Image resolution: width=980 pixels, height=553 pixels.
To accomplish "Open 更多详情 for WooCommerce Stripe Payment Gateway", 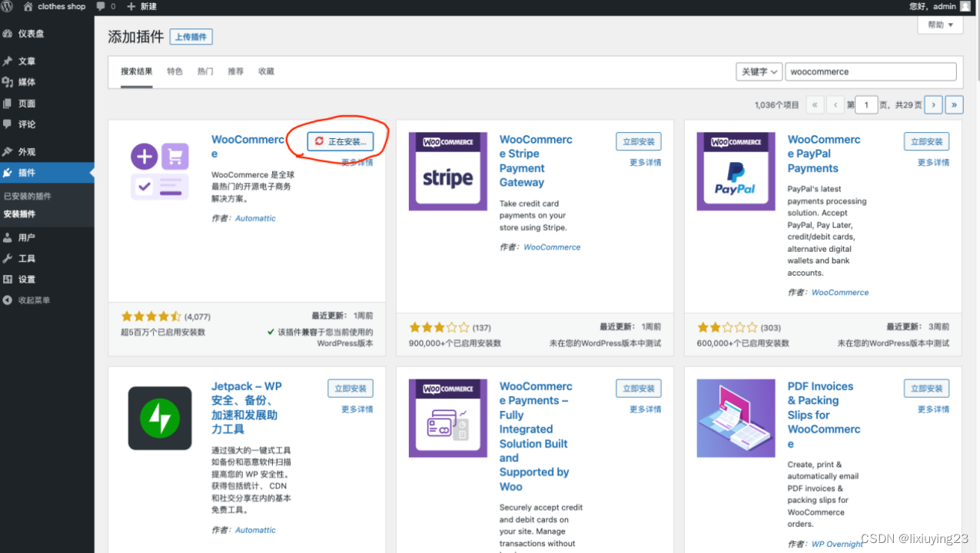I will click(x=646, y=162).
